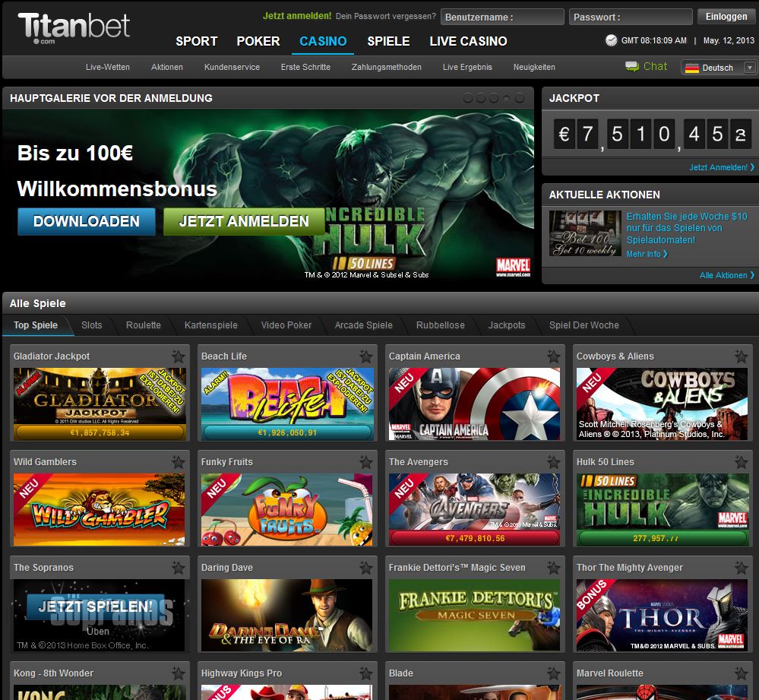Switch to the Top Spiele tab
This screenshot has width=759, height=700.
click(x=36, y=325)
